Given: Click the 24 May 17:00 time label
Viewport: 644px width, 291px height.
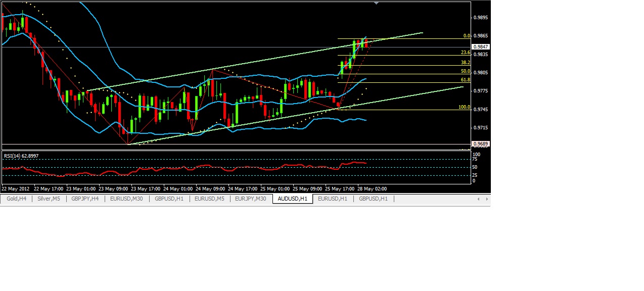Looking at the screenshot, I should [243, 188].
